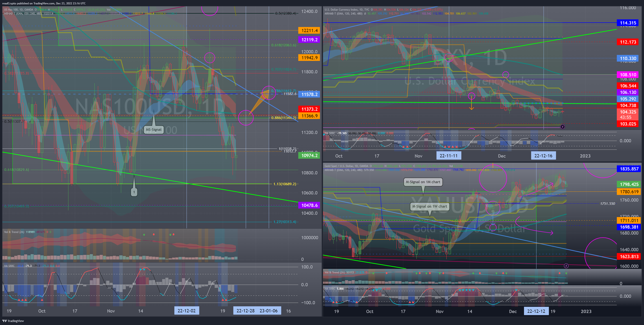Click the 11942.9 orange price label
This screenshot has width=644, height=325.
click(x=309, y=58)
